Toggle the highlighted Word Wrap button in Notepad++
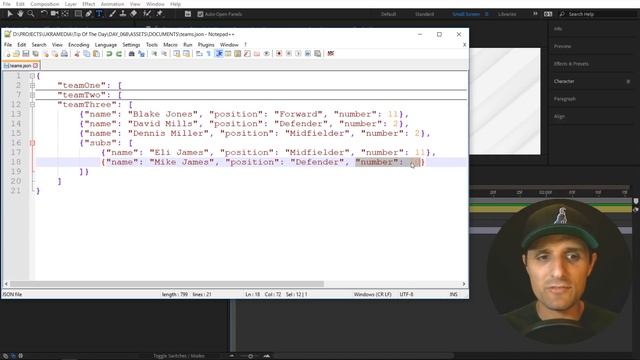Screen dimensions: 640x360 click(219, 54)
